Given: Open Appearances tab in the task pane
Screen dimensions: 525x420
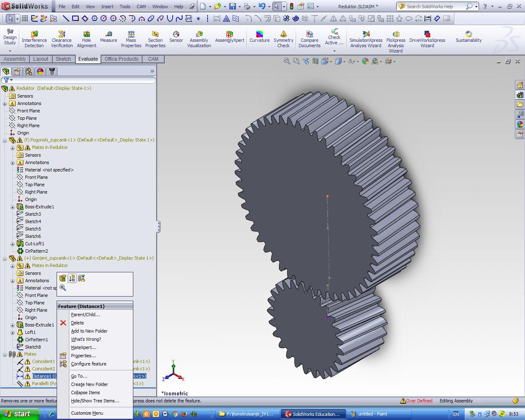Looking at the screenshot, I should tap(520, 124).
